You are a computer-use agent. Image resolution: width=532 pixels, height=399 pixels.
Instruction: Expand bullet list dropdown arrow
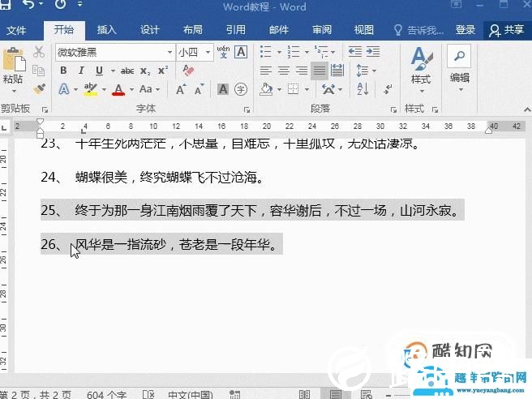[x=279, y=52]
